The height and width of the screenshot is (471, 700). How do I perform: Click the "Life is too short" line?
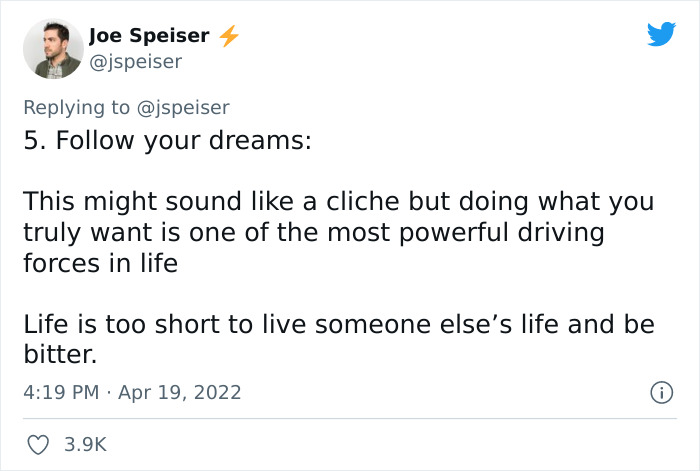point(338,325)
